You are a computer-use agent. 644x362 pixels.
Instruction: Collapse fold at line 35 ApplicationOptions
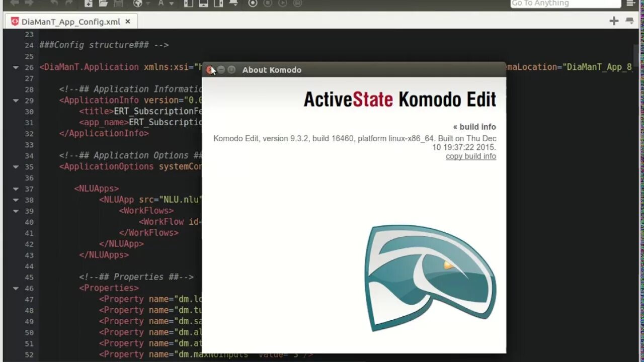pyautogui.click(x=16, y=167)
